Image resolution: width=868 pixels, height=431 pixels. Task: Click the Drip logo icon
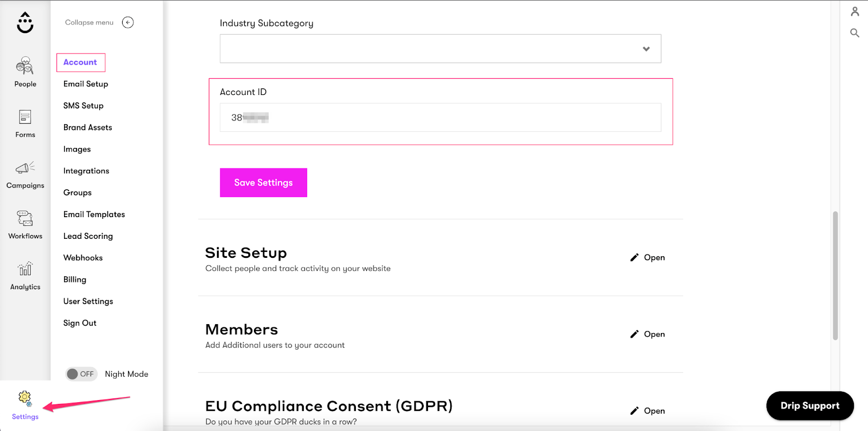click(25, 23)
